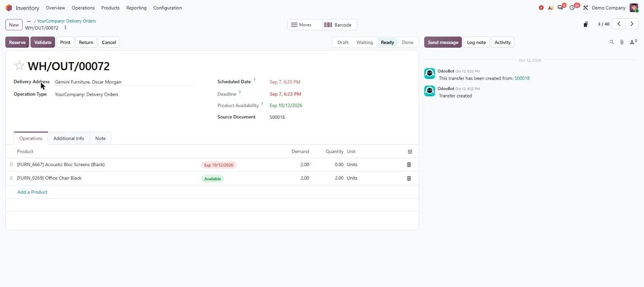Delete Office Chair Black line

(409, 178)
